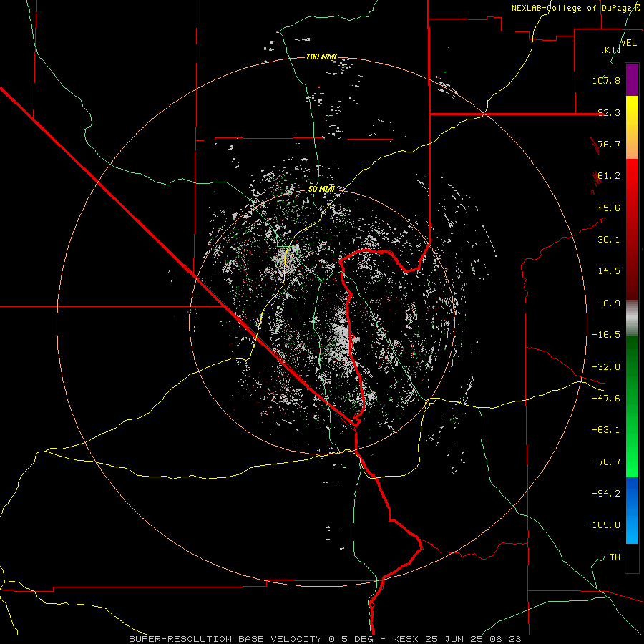
Task: Select the -16.5 velocity scale value
Action: click(x=606, y=335)
